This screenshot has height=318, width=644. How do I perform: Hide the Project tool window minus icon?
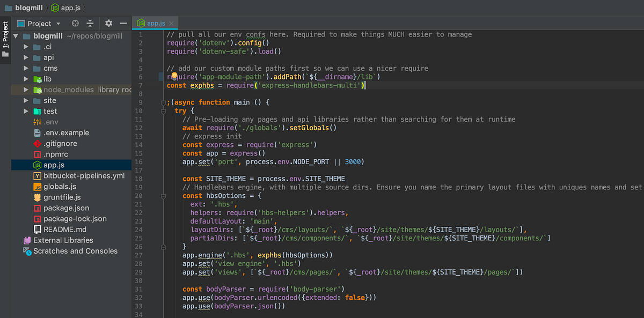coord(123,23)
